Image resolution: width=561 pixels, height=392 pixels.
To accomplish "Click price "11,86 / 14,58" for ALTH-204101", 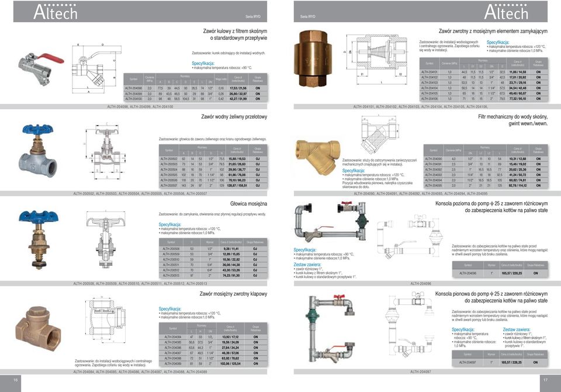I will 517,72.
